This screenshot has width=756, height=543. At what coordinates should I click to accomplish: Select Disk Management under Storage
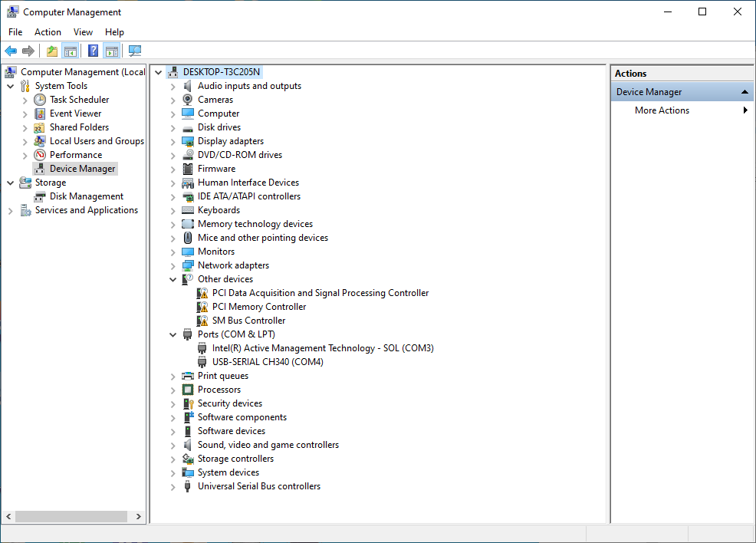(87, 196)
